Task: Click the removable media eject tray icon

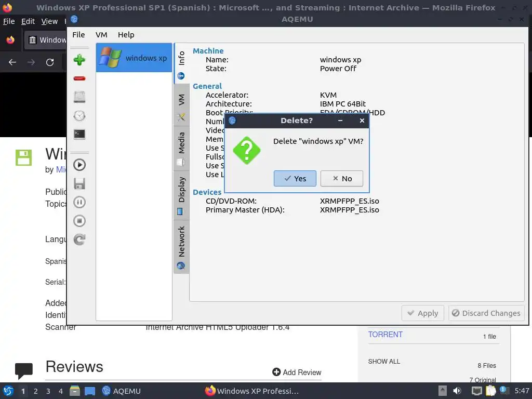Action: tap(443, 391)
